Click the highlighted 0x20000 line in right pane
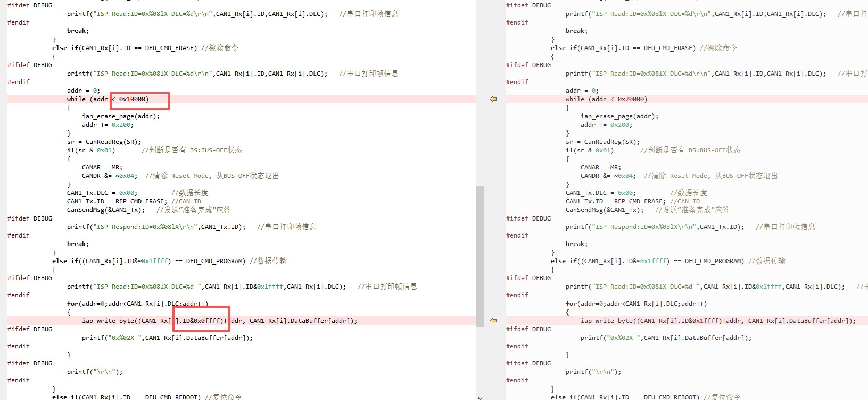The height and width of the screenshot is (400, 868). pyautogui.click(x=606, y=99)
